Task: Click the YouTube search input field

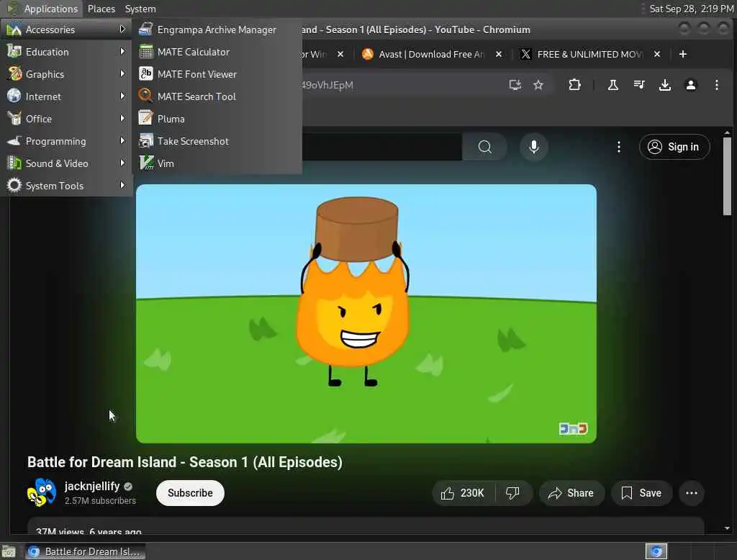Action: tap(381, 147)
